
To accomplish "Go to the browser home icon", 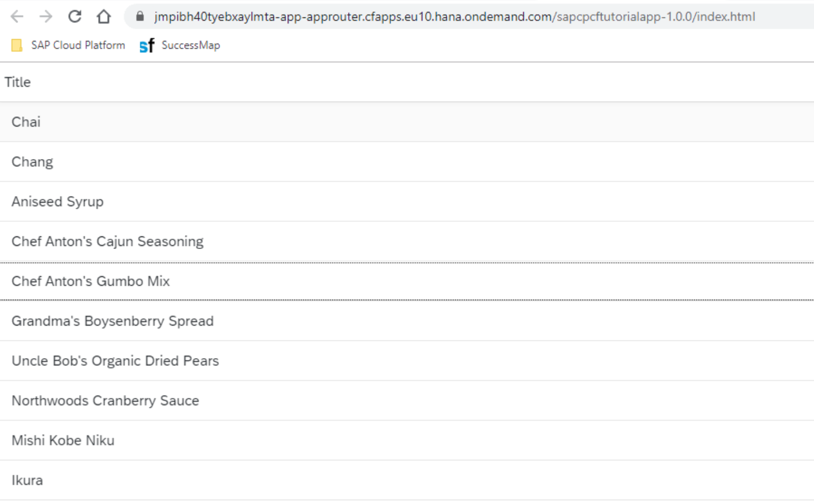I will (104, 17).
